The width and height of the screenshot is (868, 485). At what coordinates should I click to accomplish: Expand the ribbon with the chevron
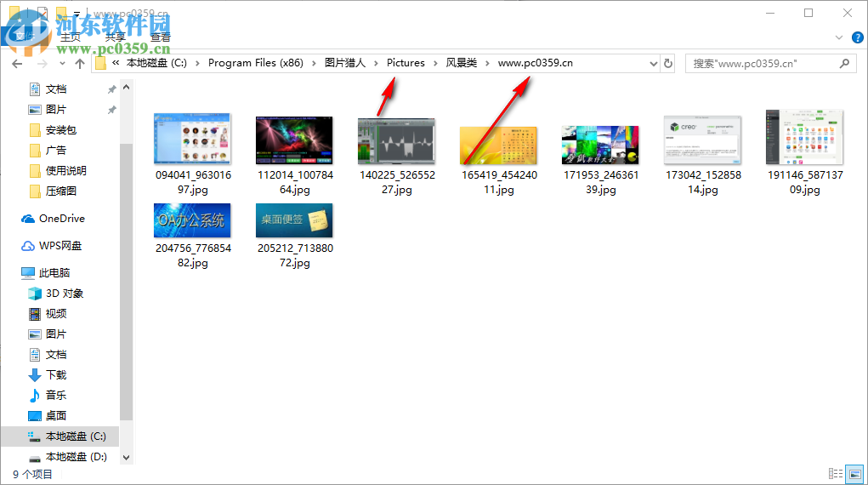pos(838,37)
